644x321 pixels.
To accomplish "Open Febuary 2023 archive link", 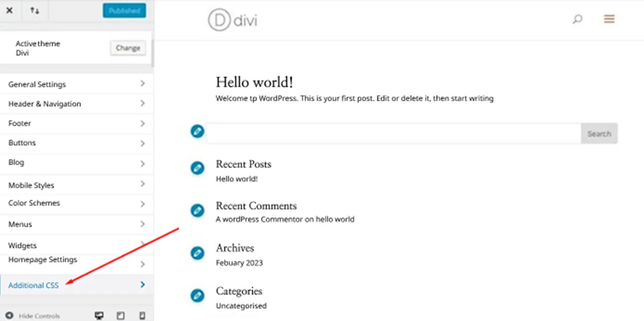I will 239,263.
